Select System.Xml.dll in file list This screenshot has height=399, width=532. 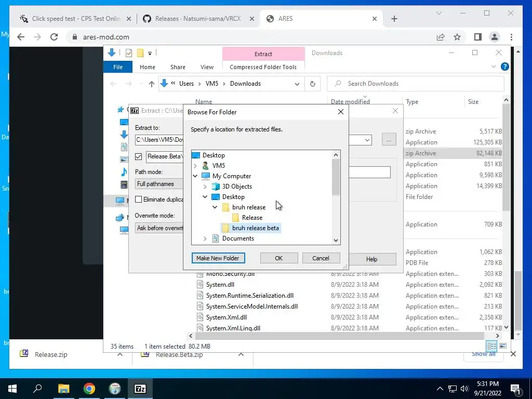pyautogui.click(x=227, y=317)
